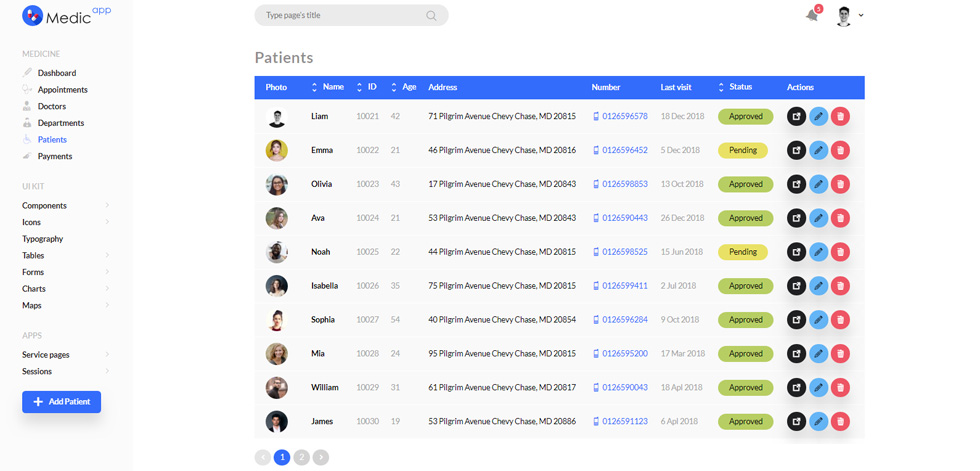This screenshot has width=980, height=471.
Task: Expand the Components menu
Action: click(x=107, y=205)
